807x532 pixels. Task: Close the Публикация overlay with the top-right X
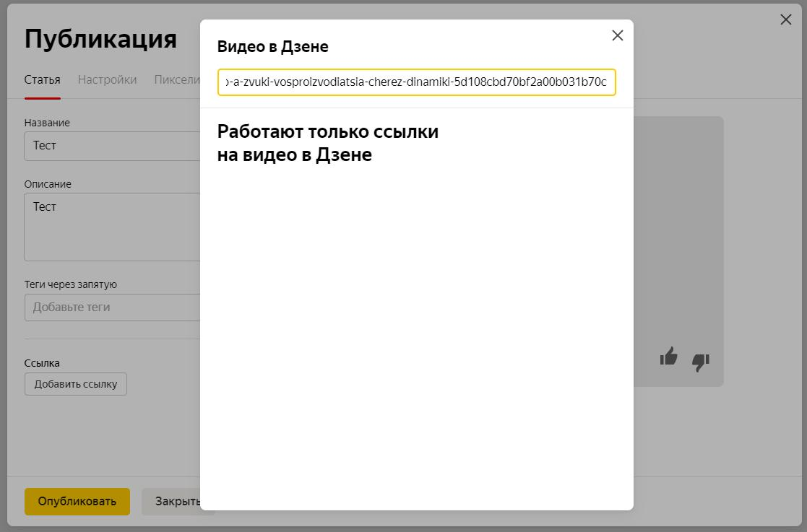tap(786, 19)
